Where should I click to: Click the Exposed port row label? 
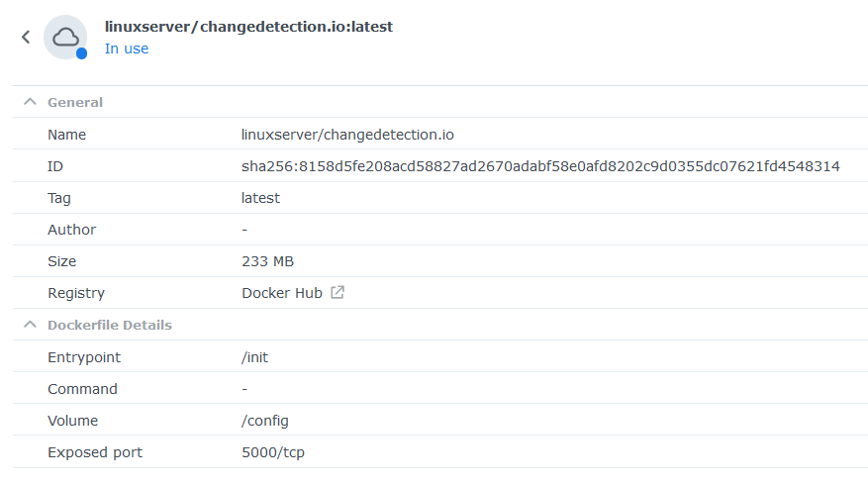coord(95,452)
